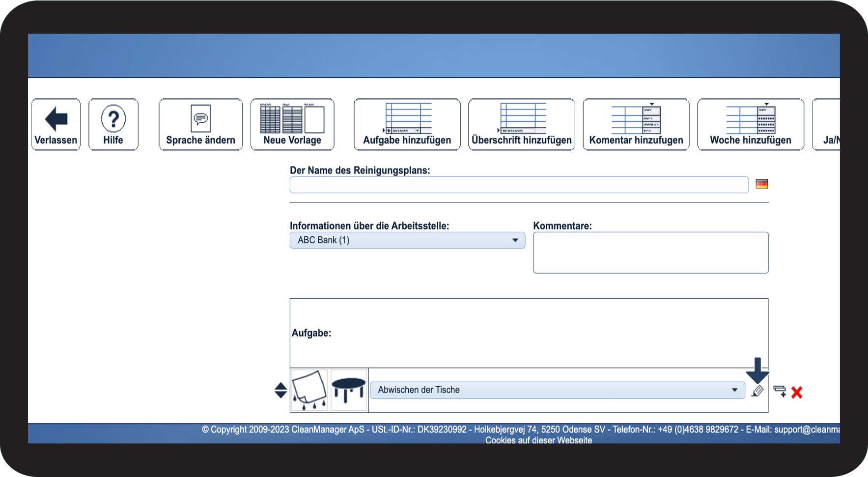
Task: Click the up/down reorder arrows for task
Action: pos(280,390)
